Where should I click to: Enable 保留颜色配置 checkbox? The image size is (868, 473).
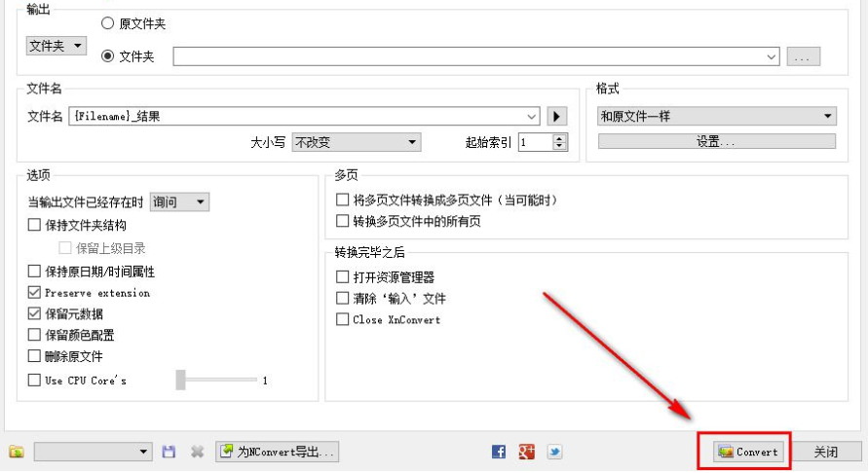[34, 335]
